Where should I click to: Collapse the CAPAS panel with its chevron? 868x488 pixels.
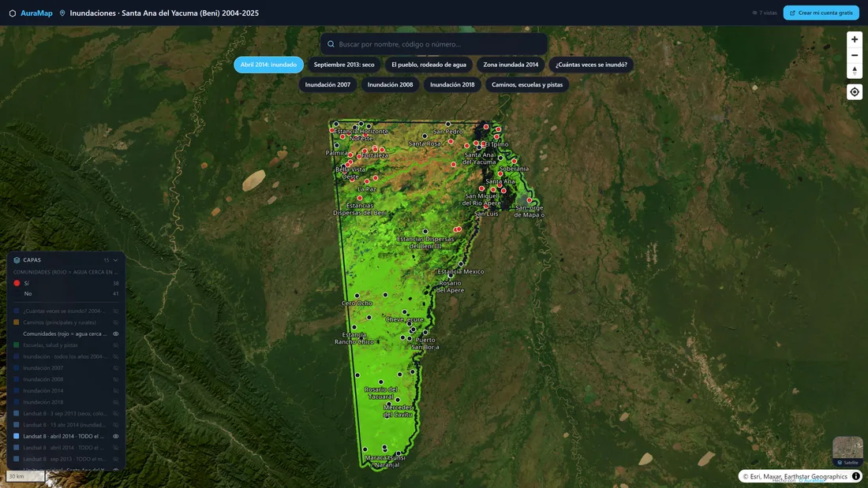point(115,260)
